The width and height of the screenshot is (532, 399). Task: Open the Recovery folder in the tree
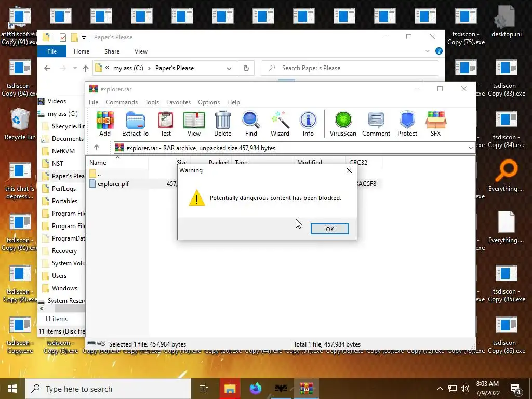tap(64, 251)
